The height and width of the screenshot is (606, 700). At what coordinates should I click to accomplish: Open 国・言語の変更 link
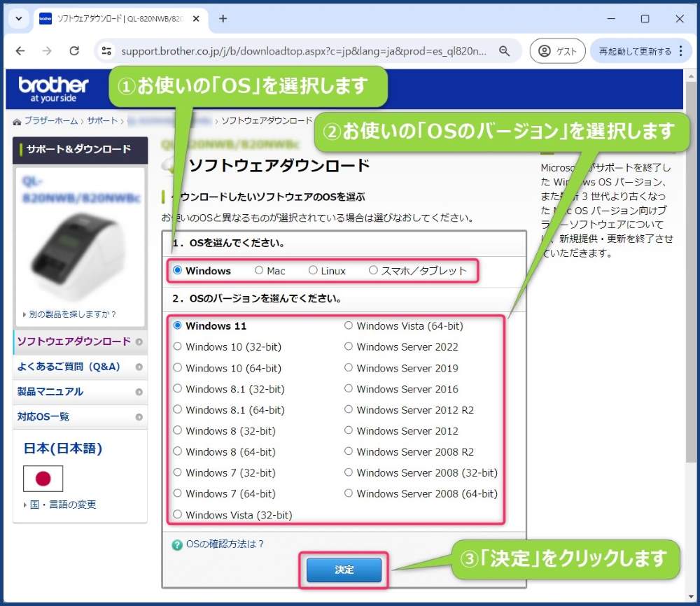point(63,505)
